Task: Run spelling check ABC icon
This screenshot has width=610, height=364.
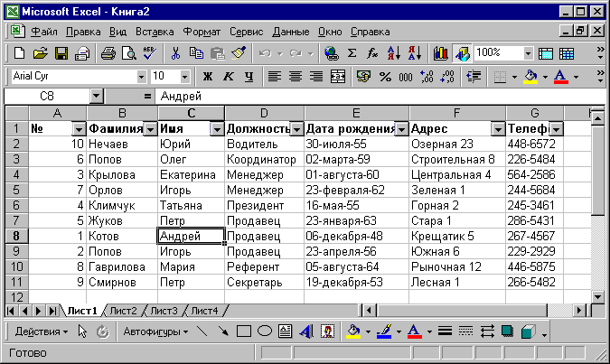Action: (x=149, y=53)
